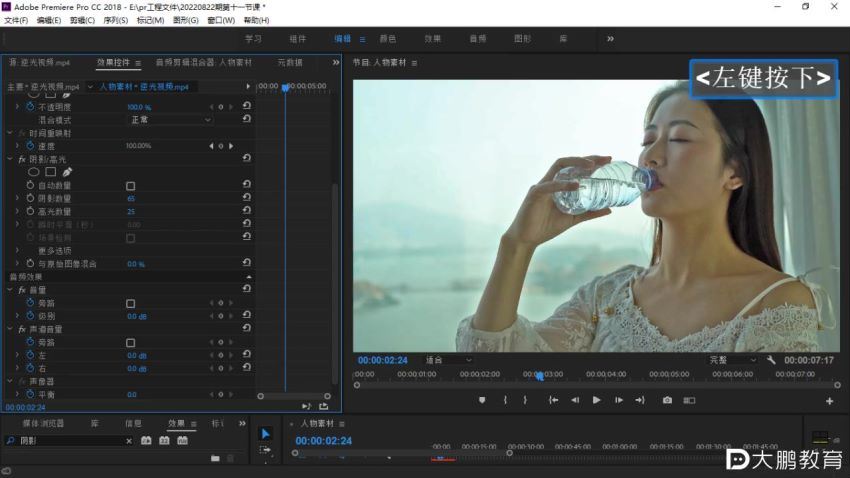The height and width of the screenshot is (478, 850).
Task: Click the Step Forward one frame icon
Action: 619,400
